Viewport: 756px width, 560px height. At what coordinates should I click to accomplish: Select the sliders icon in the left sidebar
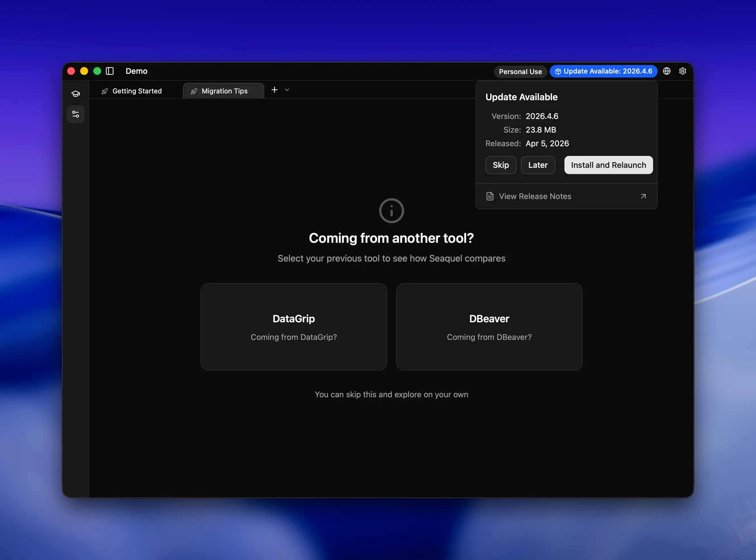coord(75,114)
